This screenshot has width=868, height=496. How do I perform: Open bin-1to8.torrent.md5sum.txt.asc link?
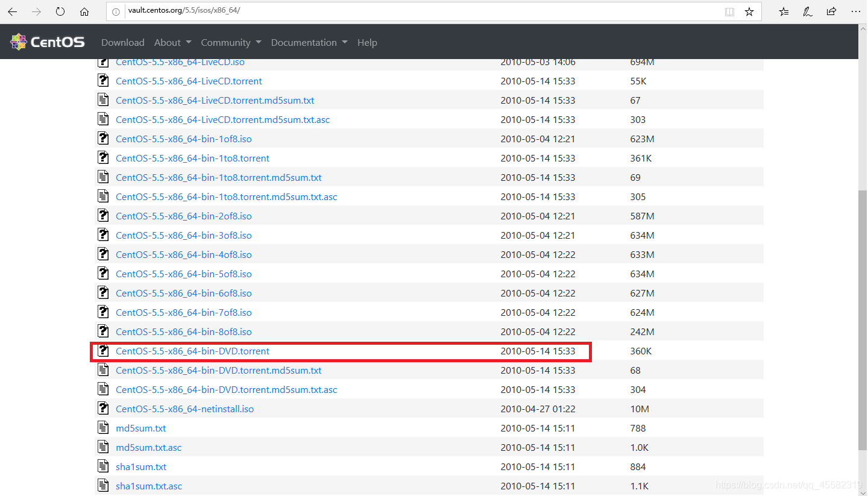click(x=227, y=196)
